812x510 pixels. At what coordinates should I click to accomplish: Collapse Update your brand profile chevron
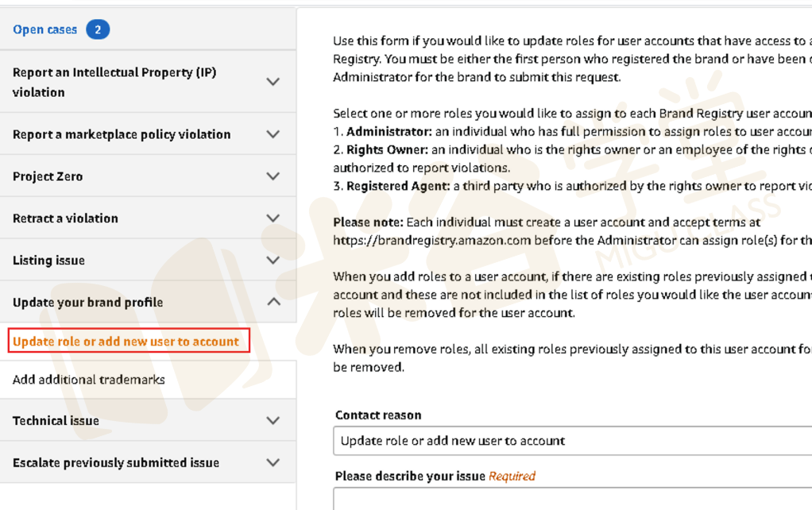[273, 302]
